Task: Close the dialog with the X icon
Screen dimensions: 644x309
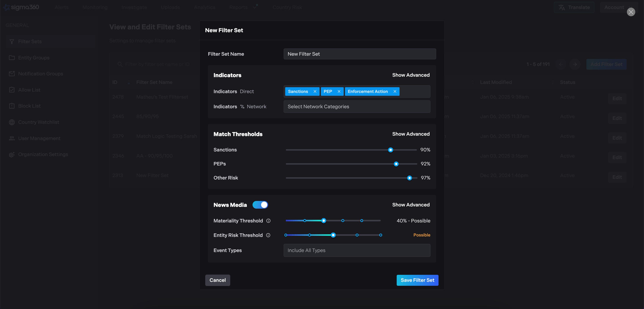Action: click(631, 12)
